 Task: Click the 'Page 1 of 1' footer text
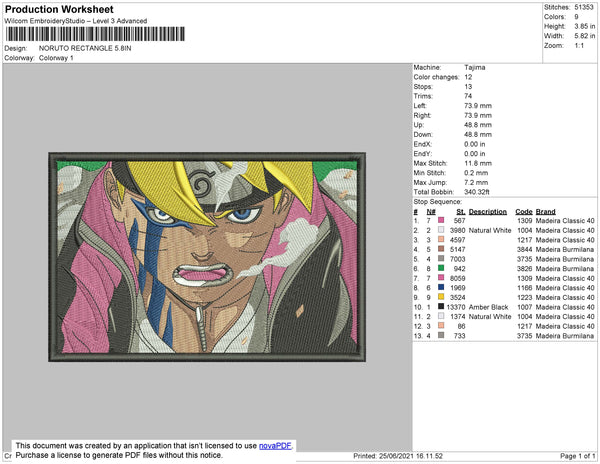(x=578, y=456)
